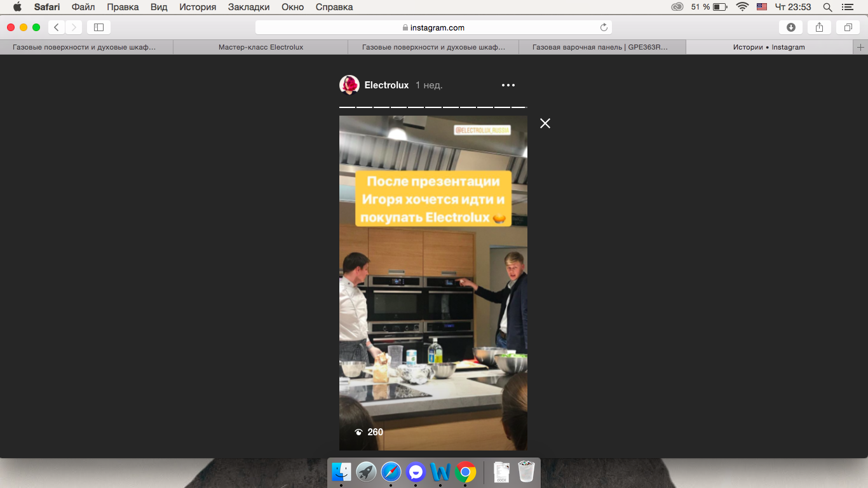This screenshot has width=868, height=488.
Task: Click the Electrolux profile avatar
Action: [349, 85]
